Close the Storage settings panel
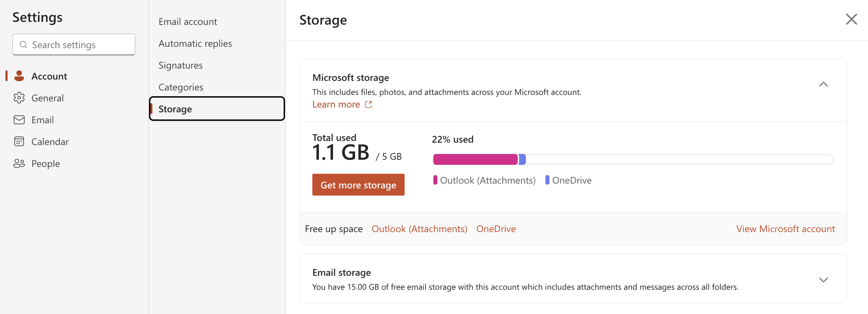This screenshot has width=868, height=314. click(x=851, y=19)
